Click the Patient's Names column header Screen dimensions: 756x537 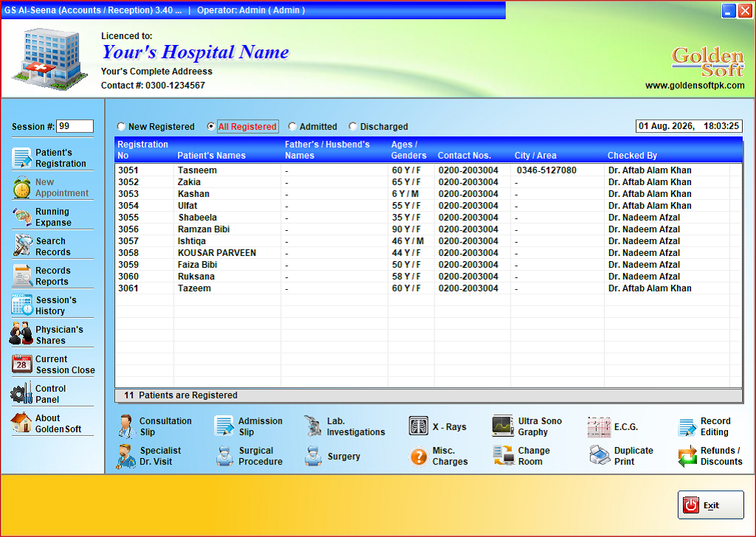[x=211, y=156]
